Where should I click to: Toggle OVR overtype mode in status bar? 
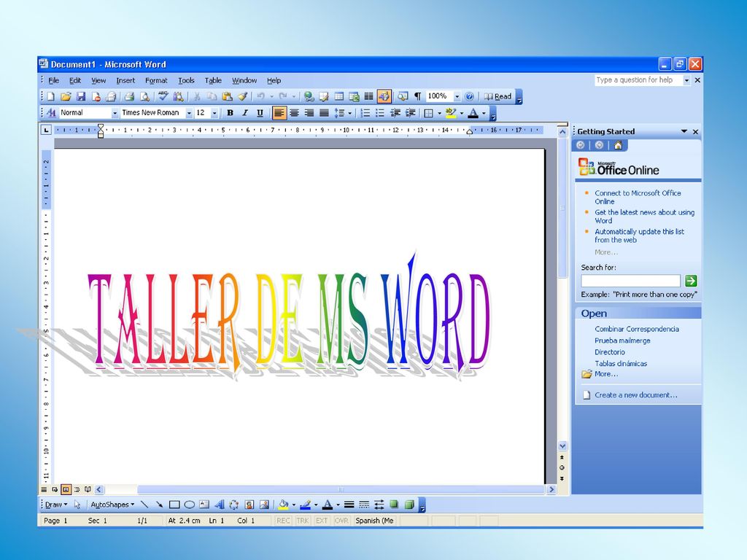coord(341,521)
